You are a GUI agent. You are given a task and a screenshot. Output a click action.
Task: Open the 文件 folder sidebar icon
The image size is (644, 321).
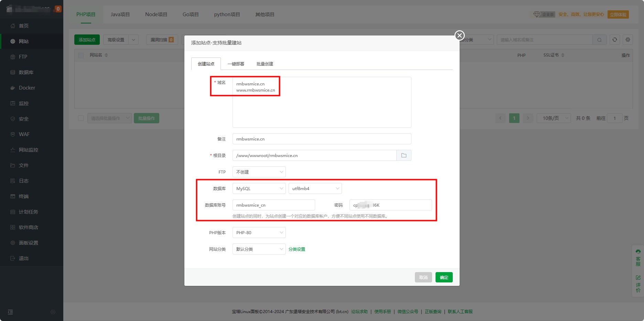(x=13, y=165)
